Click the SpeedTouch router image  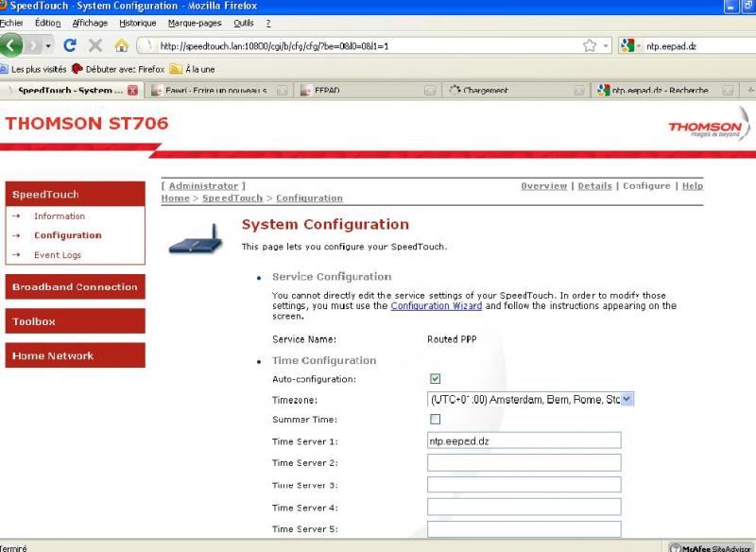pos(196,239)
